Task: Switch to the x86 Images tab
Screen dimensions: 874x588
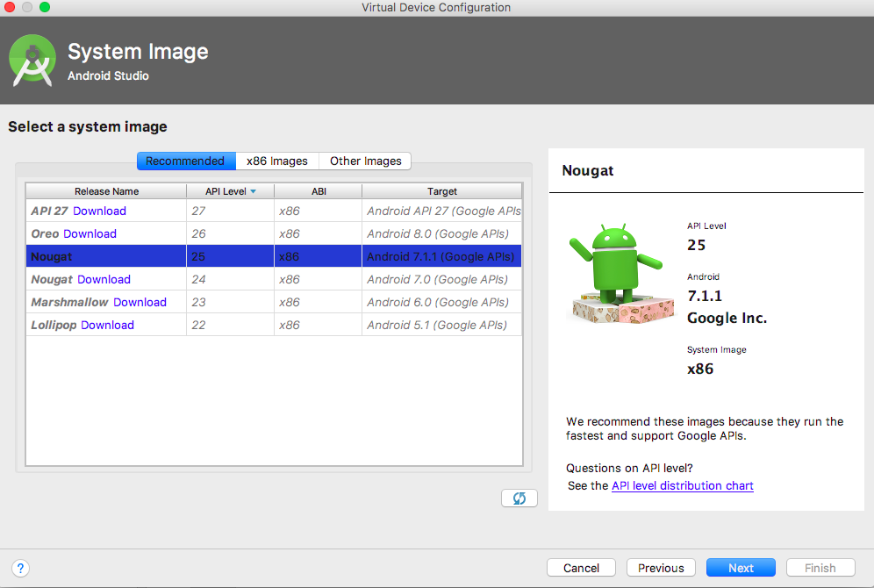Action: [x=277, y=161]
